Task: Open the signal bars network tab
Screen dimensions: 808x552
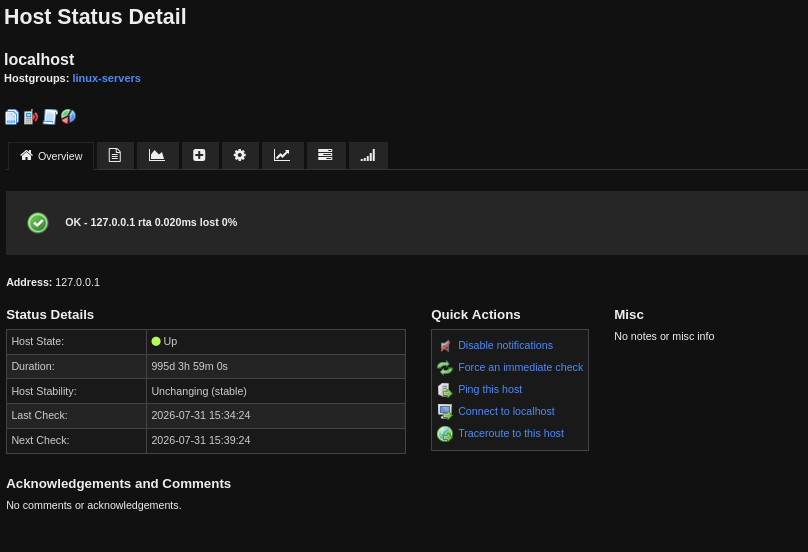Action: [368, 156]
